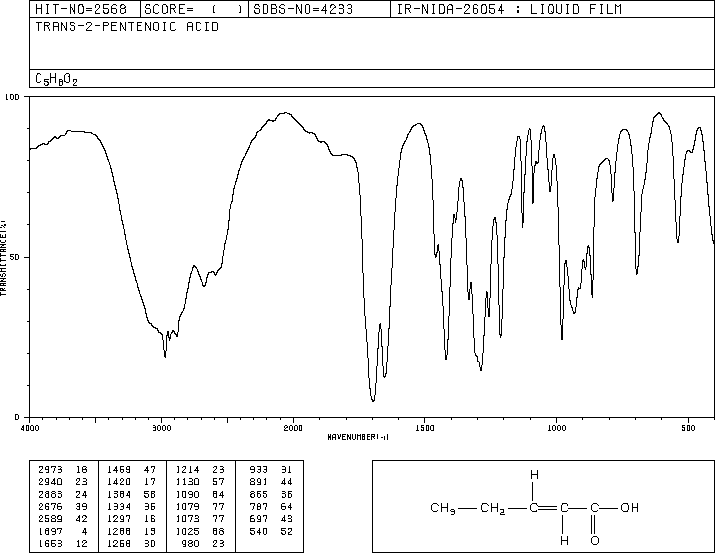Image resolution: width=715 pixels, height=553 pixels.
Task: Click the 540 wavenumber table entry
Action: 259,531
